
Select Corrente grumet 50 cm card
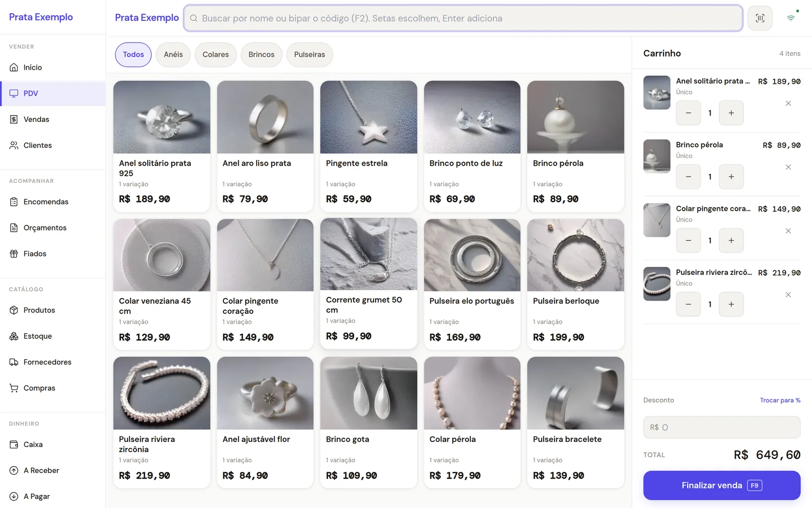[368, 283]
